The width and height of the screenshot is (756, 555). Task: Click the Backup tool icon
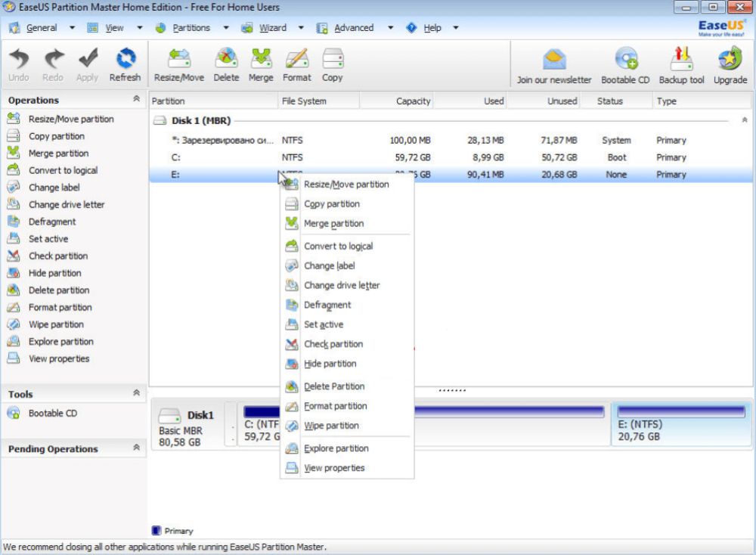point(681,60)
